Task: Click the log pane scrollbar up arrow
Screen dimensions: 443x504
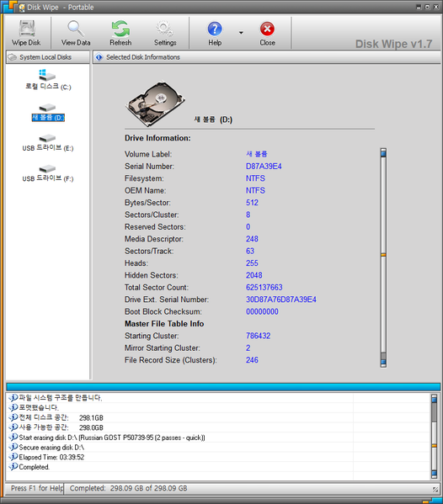Action: 434,399
